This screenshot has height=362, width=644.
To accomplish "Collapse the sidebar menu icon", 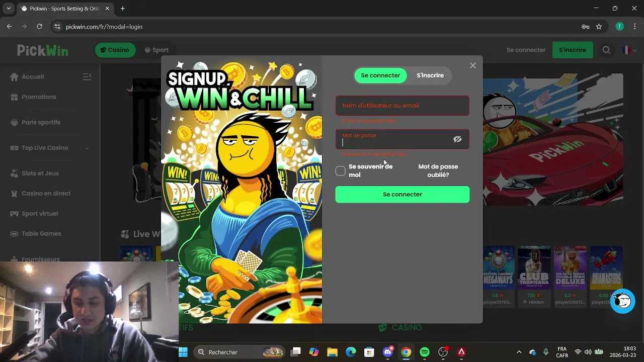I will [87, 76].
